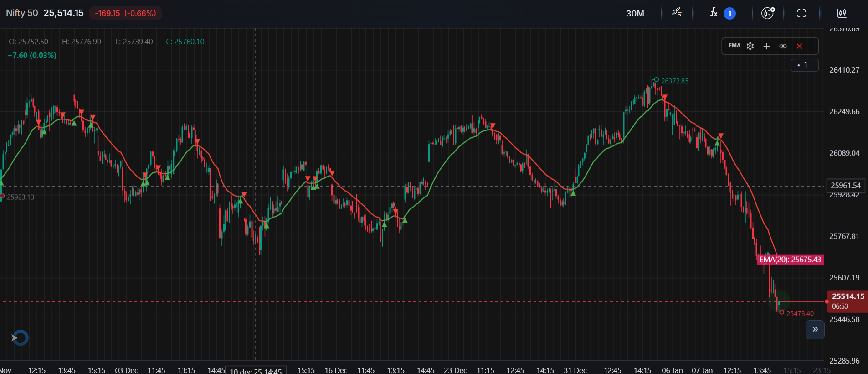Open the 30M timeframe dropdown
The height and width of the screenshot is (374, 868).
click(x=635, y=13)
